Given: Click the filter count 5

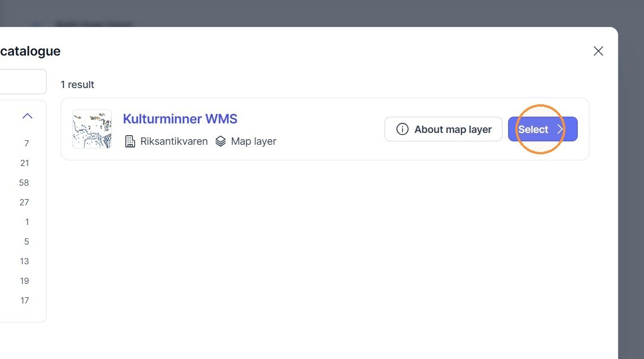Looking at the screenshot, I should 27,242.
